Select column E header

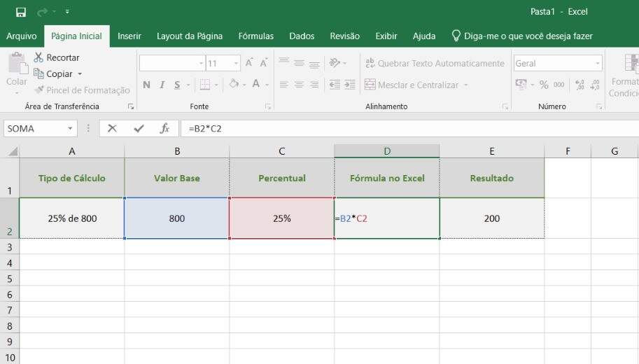tap(492, 151)
